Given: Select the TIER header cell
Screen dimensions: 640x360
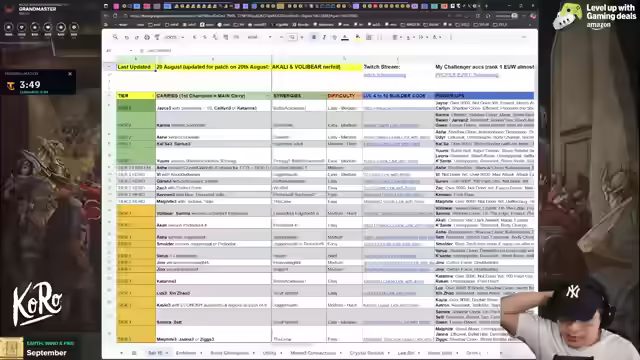Looking at the screenshot, I should (136, 96).
